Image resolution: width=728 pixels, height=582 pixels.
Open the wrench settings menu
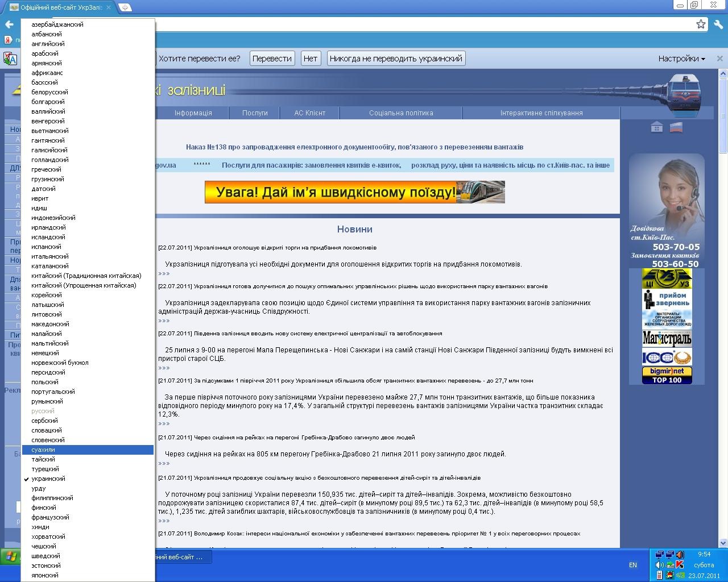coord(718,24)
